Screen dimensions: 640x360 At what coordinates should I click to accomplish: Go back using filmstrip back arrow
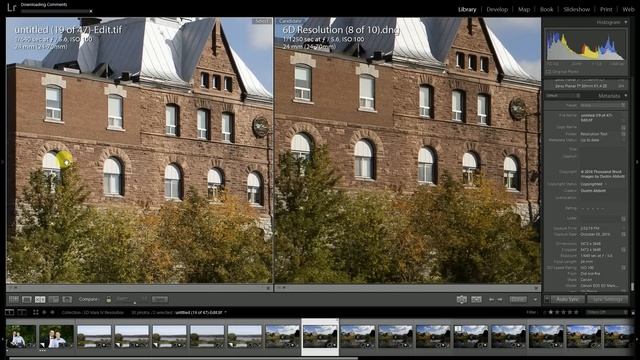click(44, 312)
